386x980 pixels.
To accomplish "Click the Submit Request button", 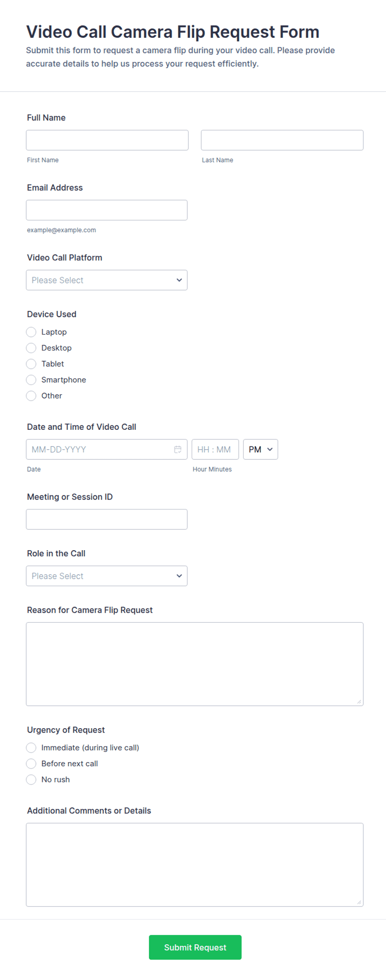I will point(195,947).
